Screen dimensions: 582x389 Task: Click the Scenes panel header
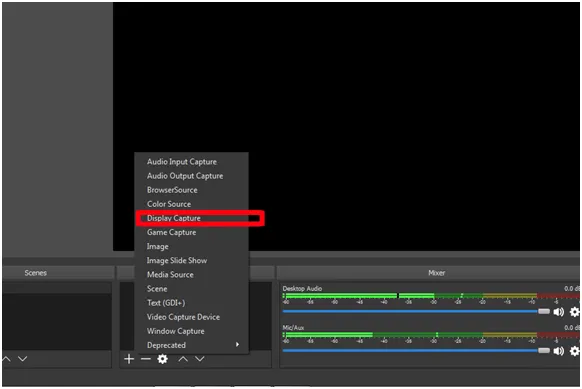click(x=58, y=273)
